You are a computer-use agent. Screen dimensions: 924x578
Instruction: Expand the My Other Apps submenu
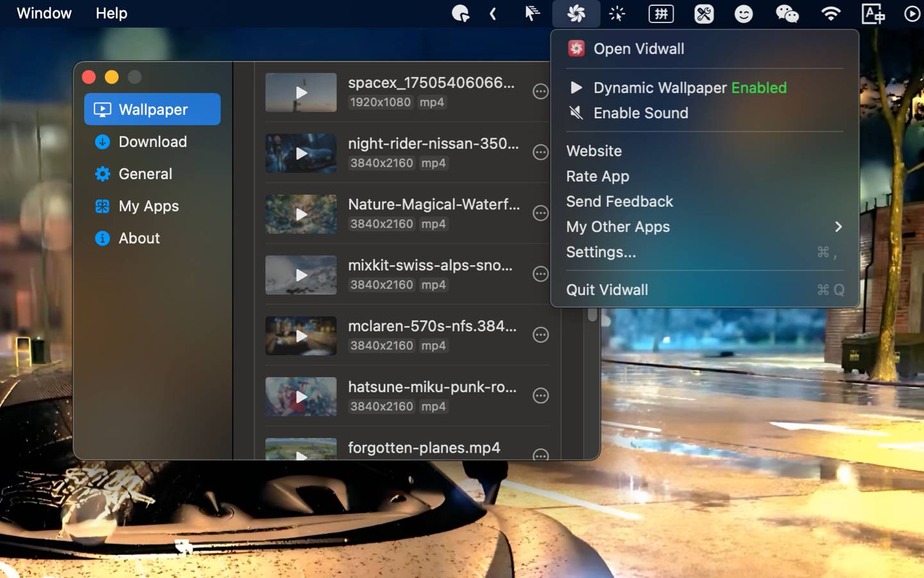point(617,227)
